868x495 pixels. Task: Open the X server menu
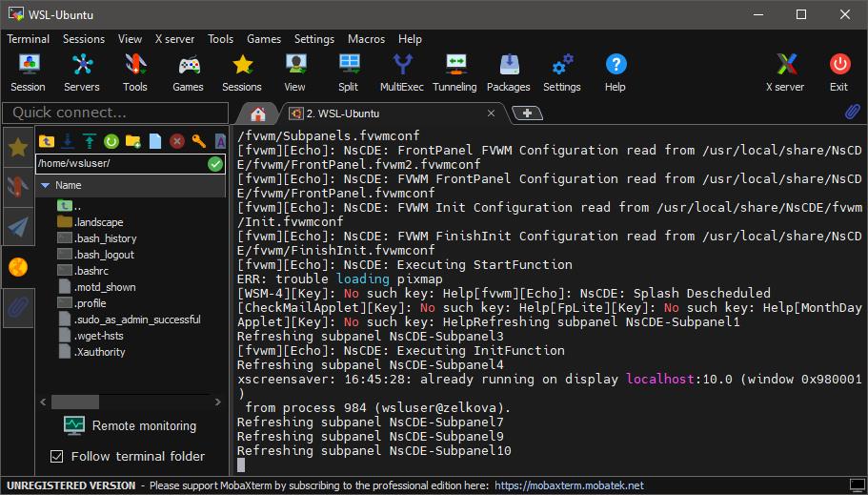(175, 39)
